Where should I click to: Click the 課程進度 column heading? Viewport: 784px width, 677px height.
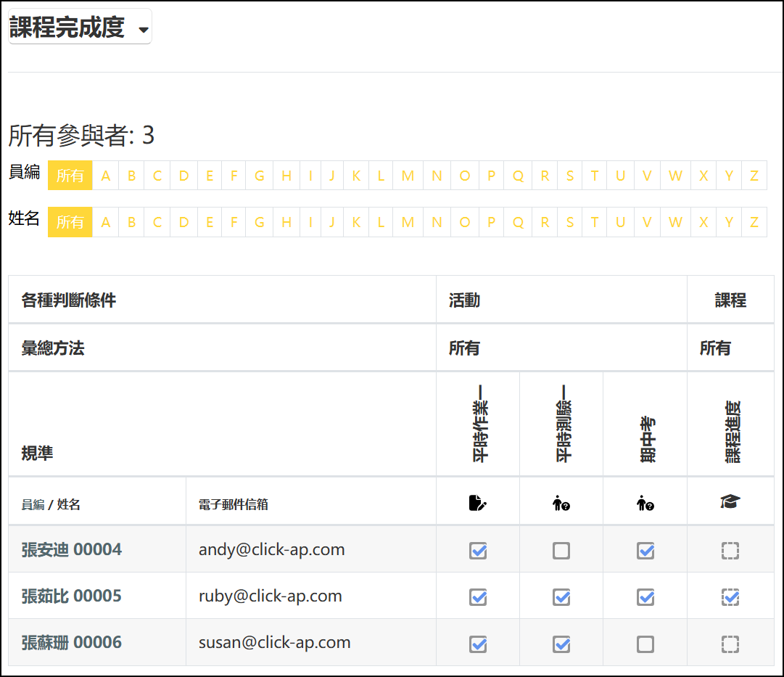[x=733, y=432]
